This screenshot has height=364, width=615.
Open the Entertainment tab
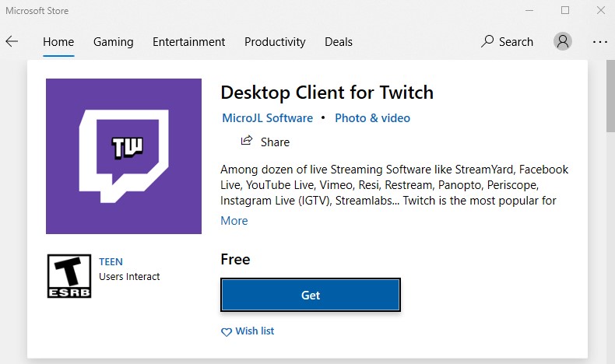pyautogui.click(x=188, y=41)
